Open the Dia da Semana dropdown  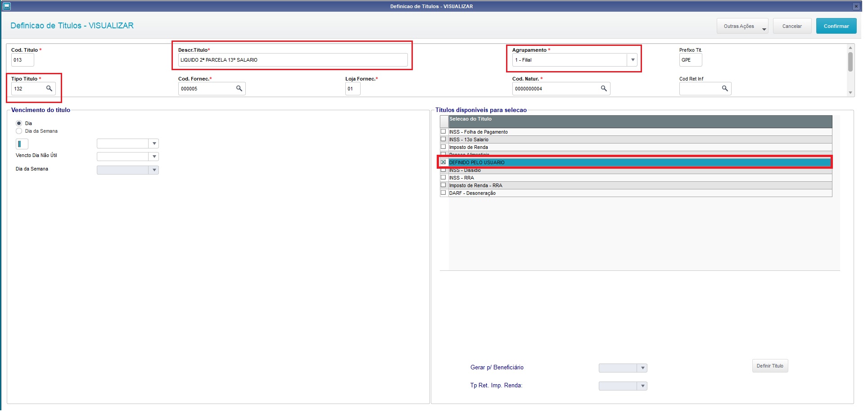coord(154,170)
